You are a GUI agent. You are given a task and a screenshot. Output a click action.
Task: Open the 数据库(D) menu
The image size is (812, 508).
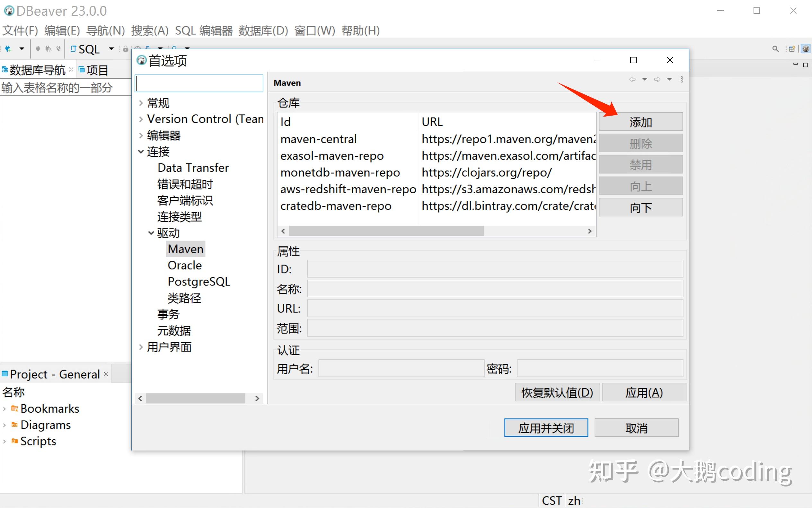coord(263,31)
